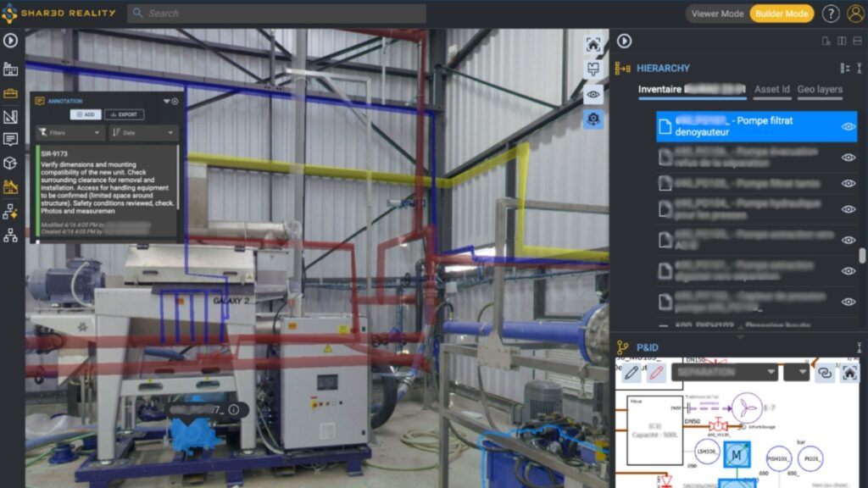
Task: Click right panel play arrow icon
Action: click(x=625, y=41)
